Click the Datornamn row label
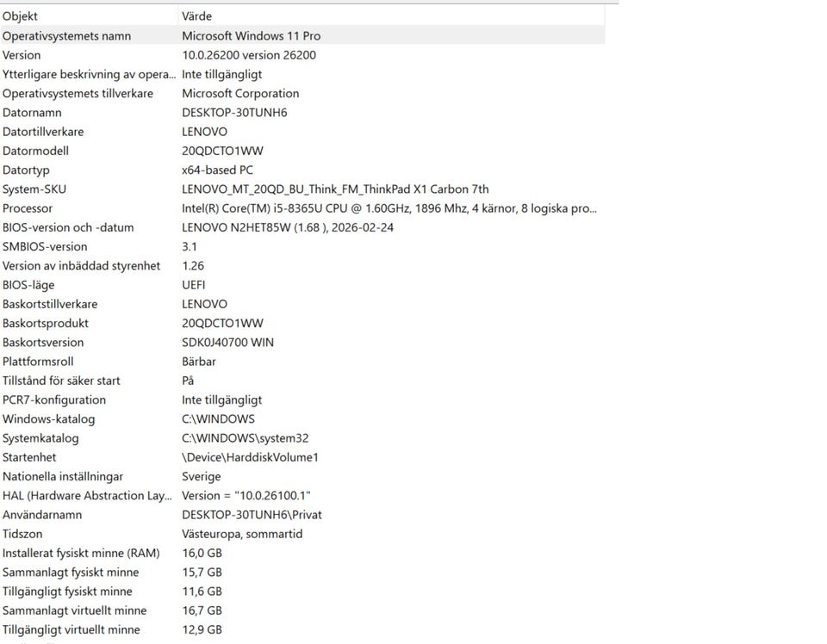 pos(32,113)
